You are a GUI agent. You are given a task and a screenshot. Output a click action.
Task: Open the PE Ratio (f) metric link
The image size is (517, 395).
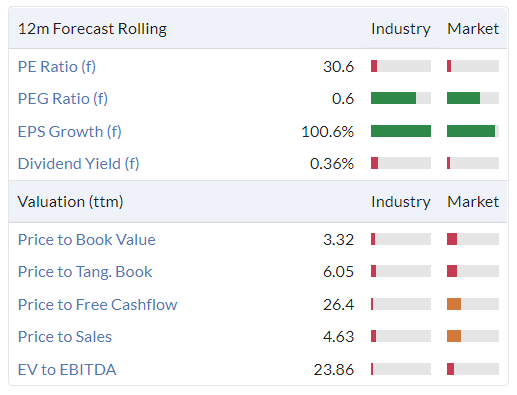tap(57, 67)
